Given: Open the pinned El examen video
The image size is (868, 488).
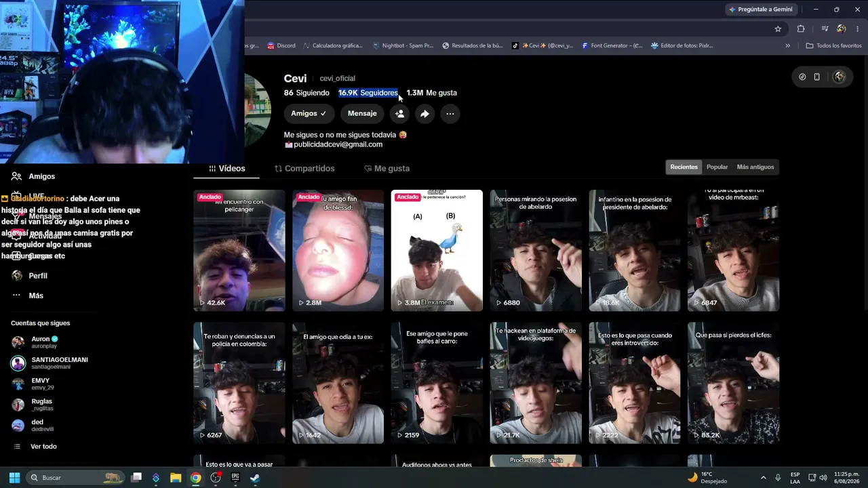Looking at the screenshot, I should (437, 250).
